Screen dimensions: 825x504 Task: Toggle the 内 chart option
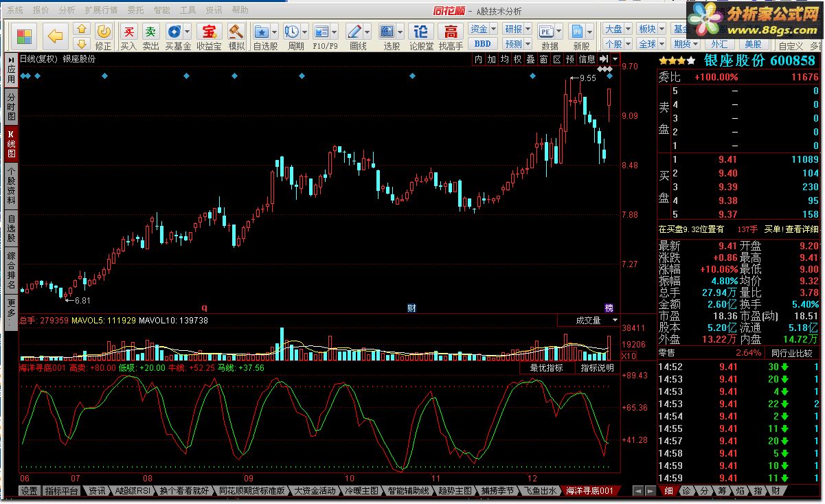(479, 59)
